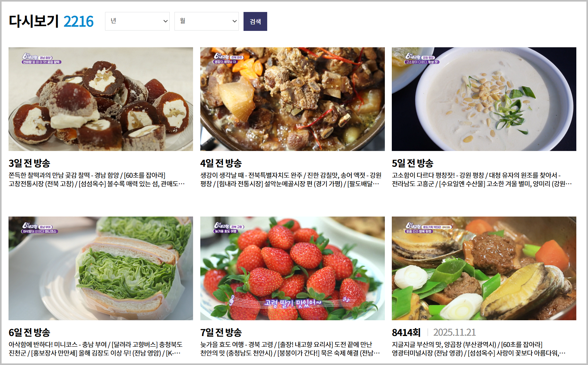Click the 쫀득한 찰떡과의 만남 description
Viewport: 588px width, 365px height.
pyautogui.click(x=97, y=179)
